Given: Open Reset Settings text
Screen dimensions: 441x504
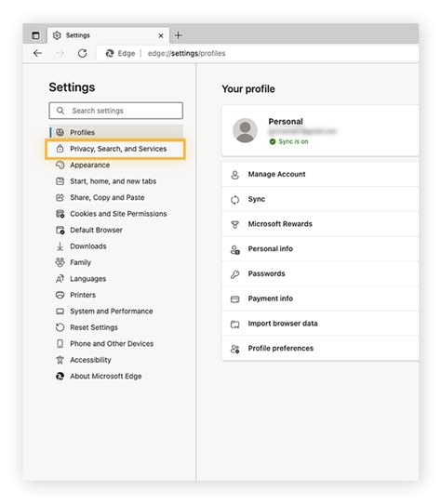Looking at the screenshot, I should click(94, 327).
